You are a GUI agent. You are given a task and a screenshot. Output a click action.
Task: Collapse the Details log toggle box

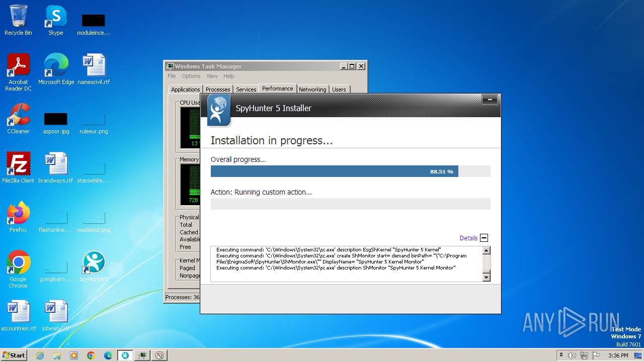tap(484, 238)
